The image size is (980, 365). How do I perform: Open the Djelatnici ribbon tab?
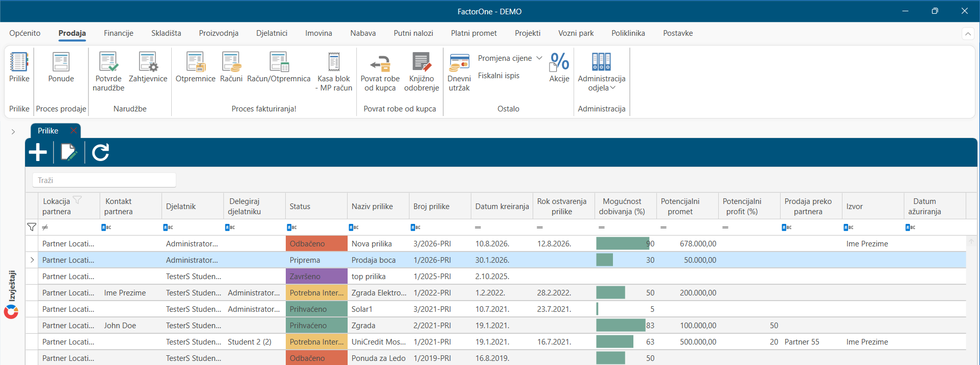coord(271,33)
